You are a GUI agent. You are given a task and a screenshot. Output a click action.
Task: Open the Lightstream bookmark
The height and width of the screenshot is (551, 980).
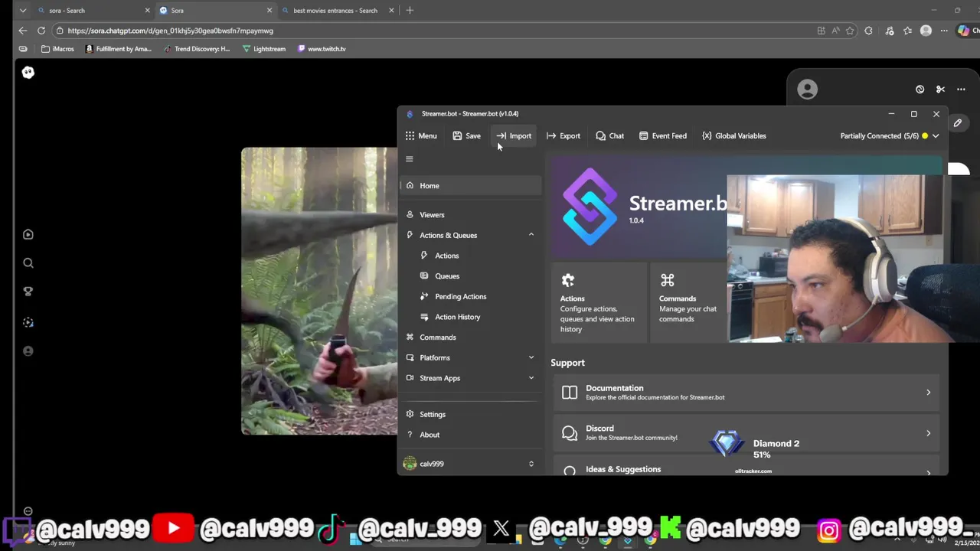point(264,49)
